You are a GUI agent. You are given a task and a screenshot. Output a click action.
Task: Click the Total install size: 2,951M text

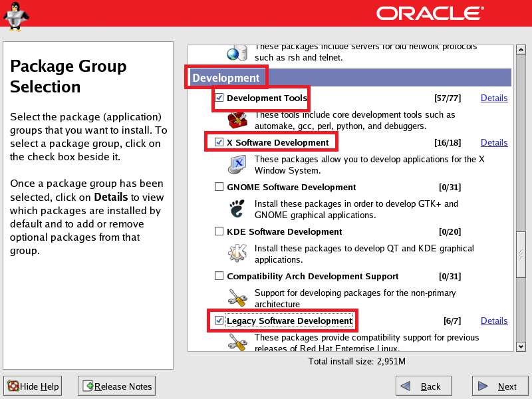pyautogui.click(x=356, y=361)
